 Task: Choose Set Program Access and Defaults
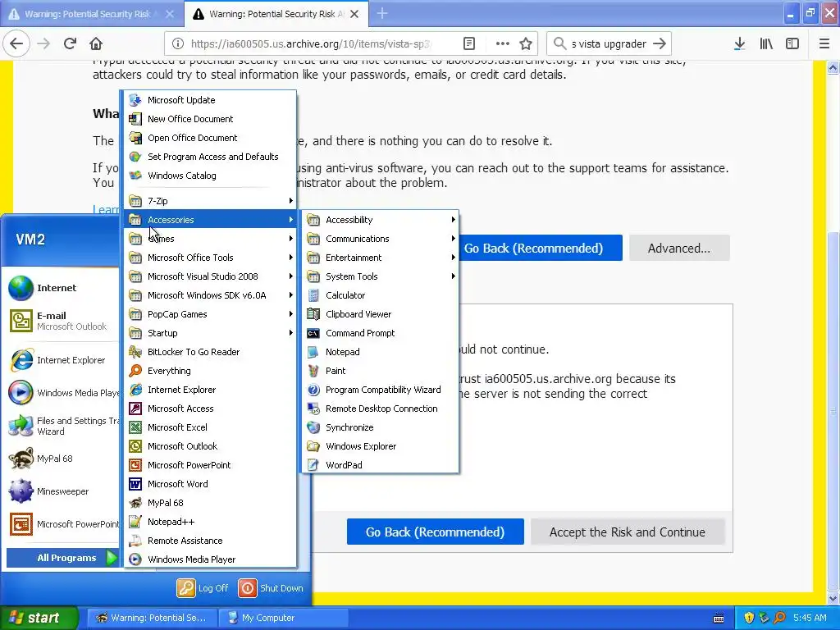coord(211,157)
